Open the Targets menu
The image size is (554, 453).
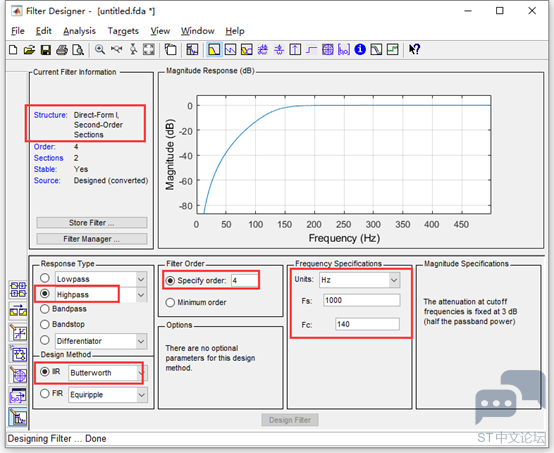coord(123,31)
